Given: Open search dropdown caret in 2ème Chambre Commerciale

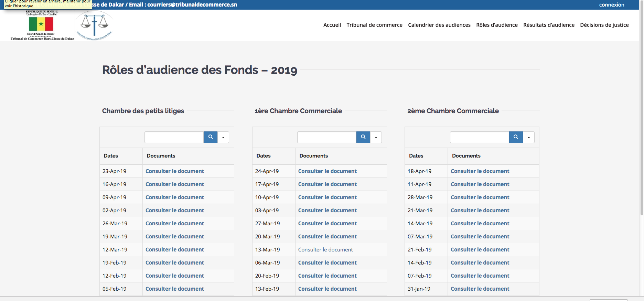Looking at the screenshot, I should [529, 137].
